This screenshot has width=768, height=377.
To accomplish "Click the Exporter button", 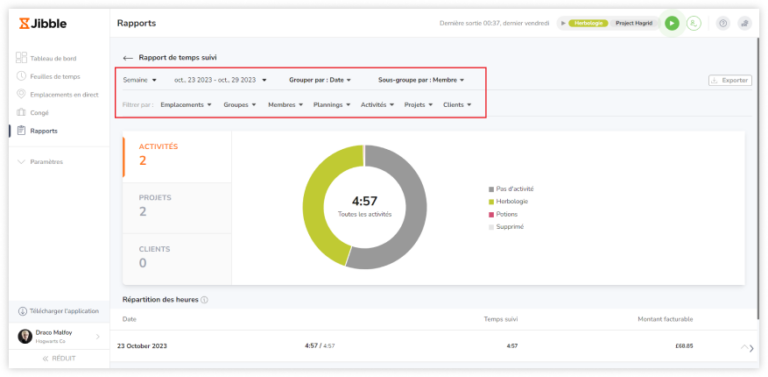I will click(x=730, y=80).
